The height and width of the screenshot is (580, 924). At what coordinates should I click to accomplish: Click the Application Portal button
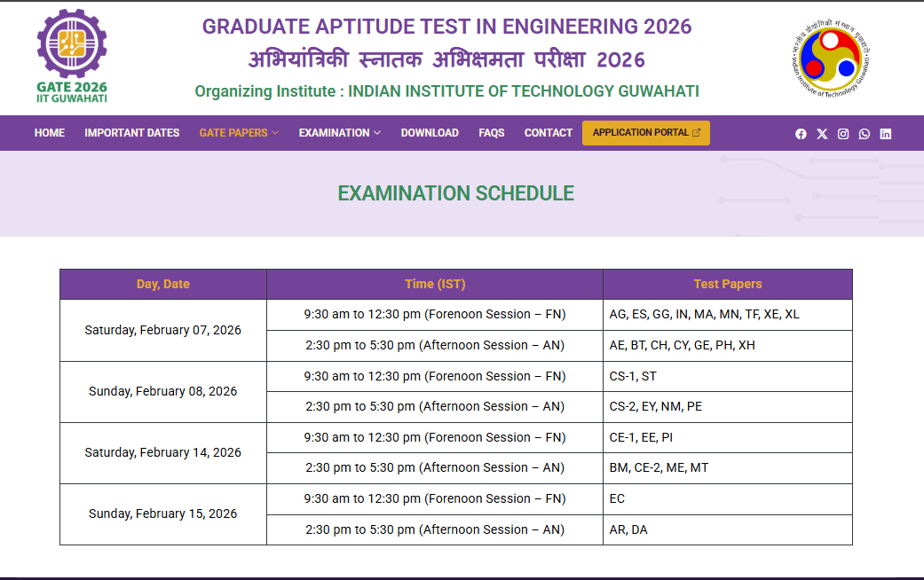641,133
